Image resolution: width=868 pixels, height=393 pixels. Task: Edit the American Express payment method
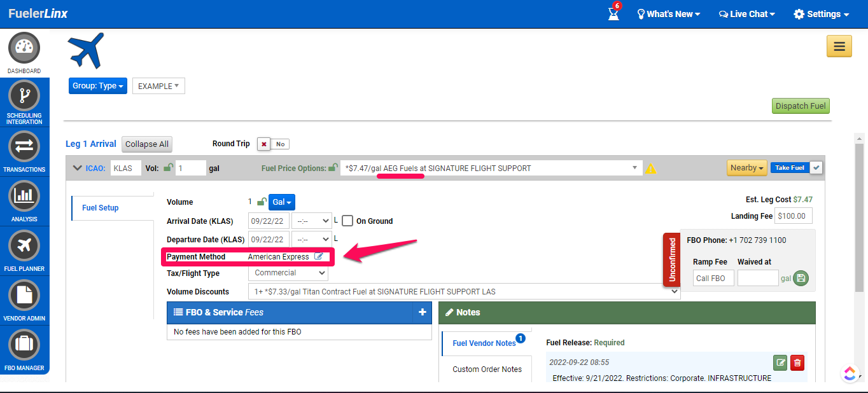(x=319, y=257)
